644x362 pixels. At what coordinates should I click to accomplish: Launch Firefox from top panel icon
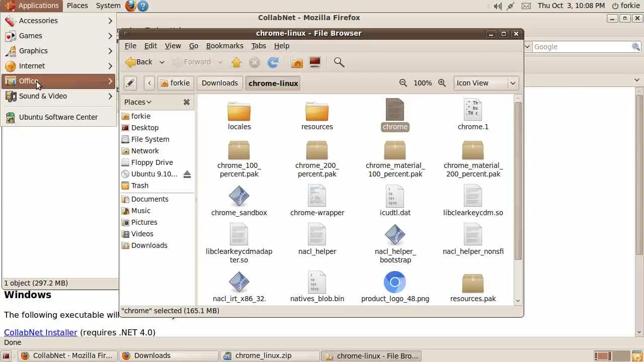click(x=130, y=6)
